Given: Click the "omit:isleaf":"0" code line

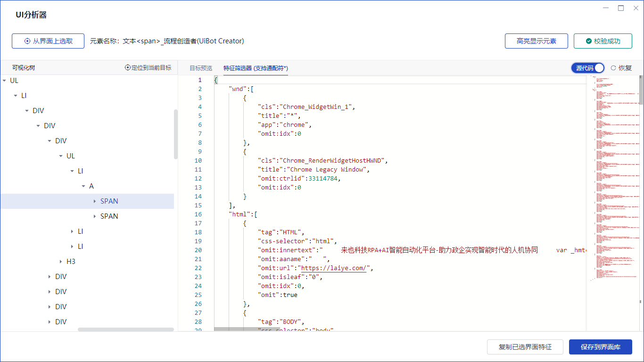Looking at the screenshot, I should coord(290,277).
